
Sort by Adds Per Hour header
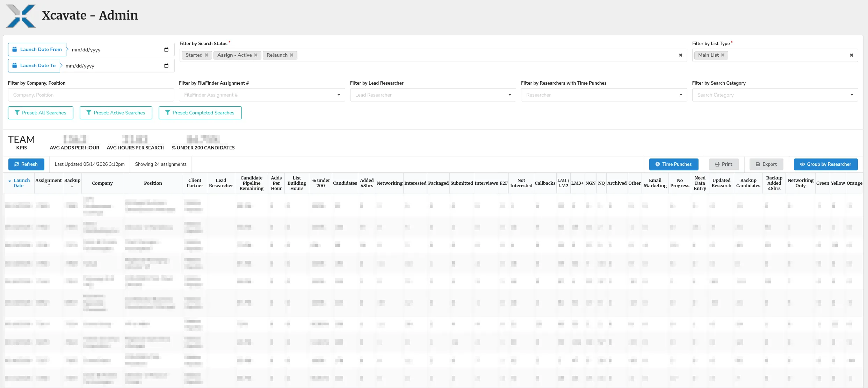(x=276, y=183)
